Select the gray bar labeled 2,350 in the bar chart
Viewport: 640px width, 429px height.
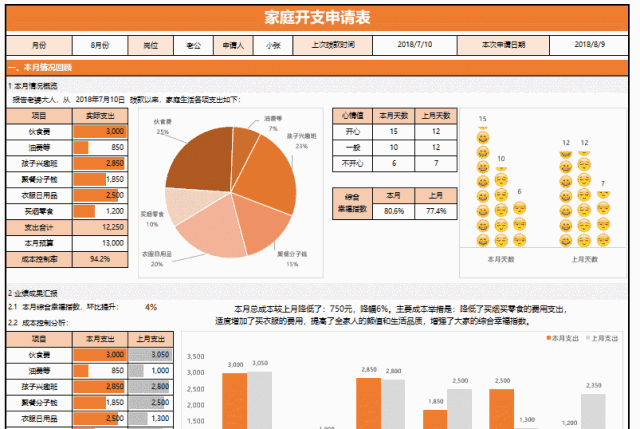click(x=593, y=411)
